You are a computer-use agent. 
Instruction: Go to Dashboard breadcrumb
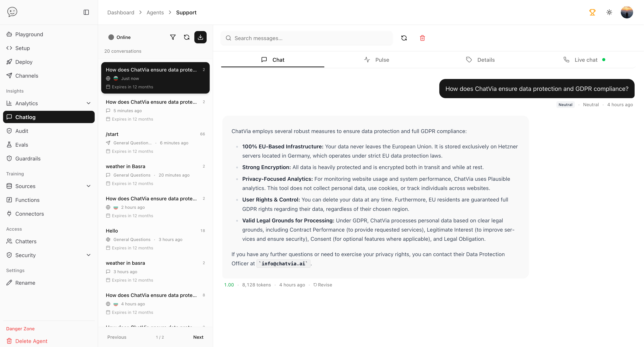point(121,12)
